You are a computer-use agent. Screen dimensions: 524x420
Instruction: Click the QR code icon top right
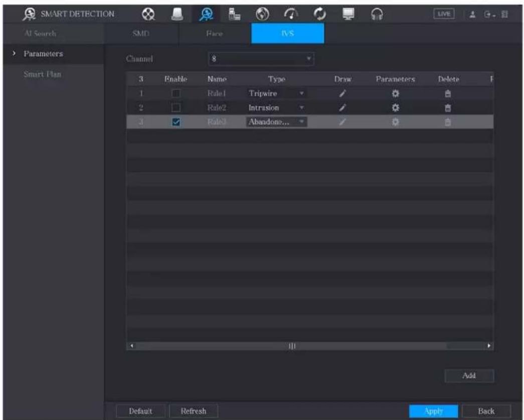click(x=504, y=15)
